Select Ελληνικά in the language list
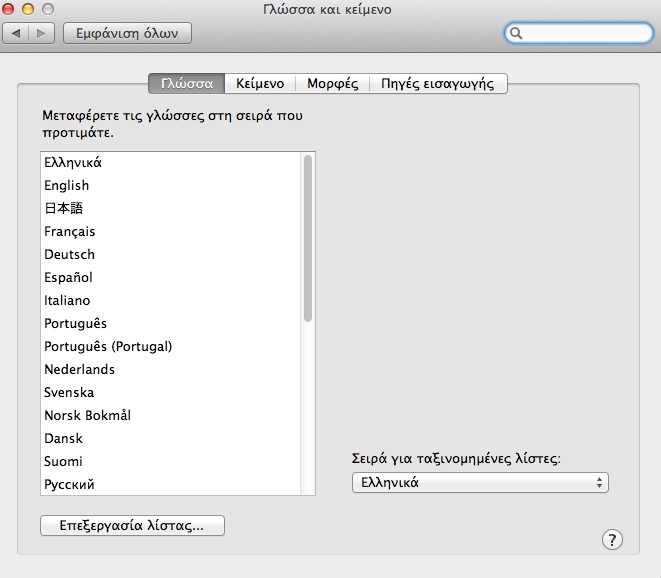Viewport: 661px width, 578px height. point(73,162)
